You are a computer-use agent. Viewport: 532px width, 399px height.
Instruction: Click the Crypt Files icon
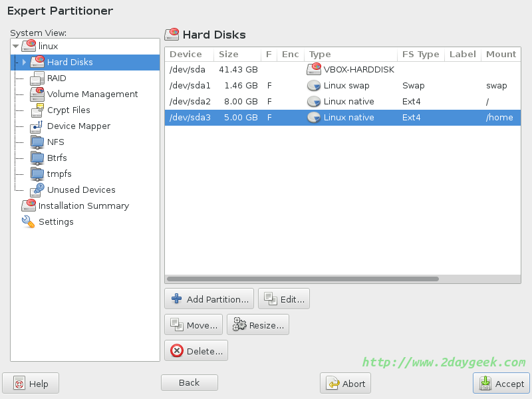click(37, 110)
